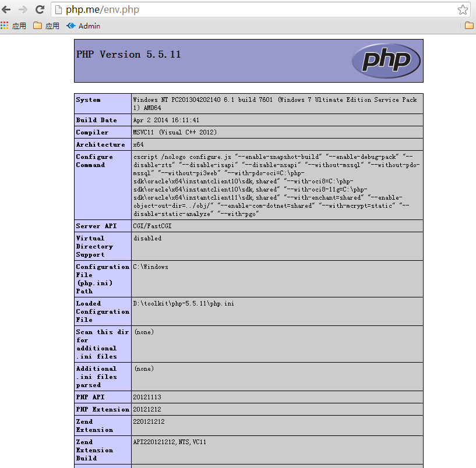Click the Virtual Directory Support label
This screenshot has width=476, height=468.
(94, 246)
